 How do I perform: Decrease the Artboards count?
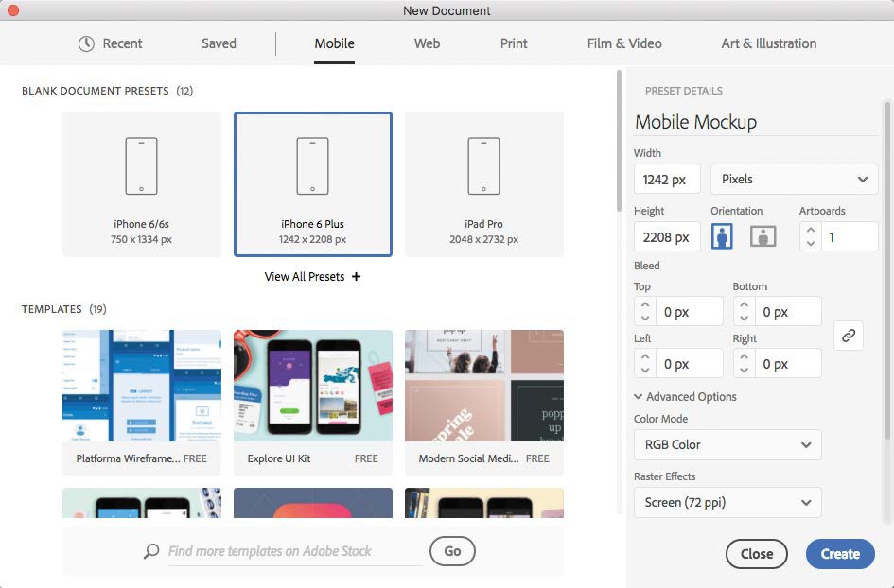(810, 243)
